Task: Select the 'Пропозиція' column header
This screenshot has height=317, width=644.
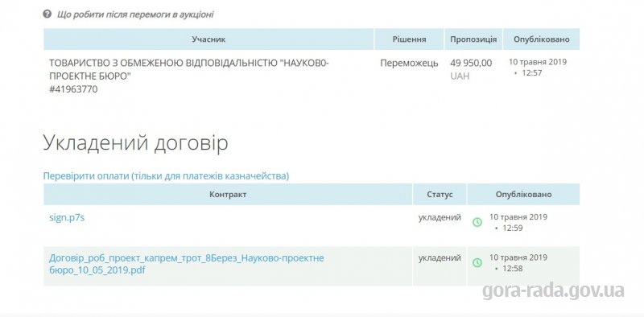Action: click(x=473, y=39)
